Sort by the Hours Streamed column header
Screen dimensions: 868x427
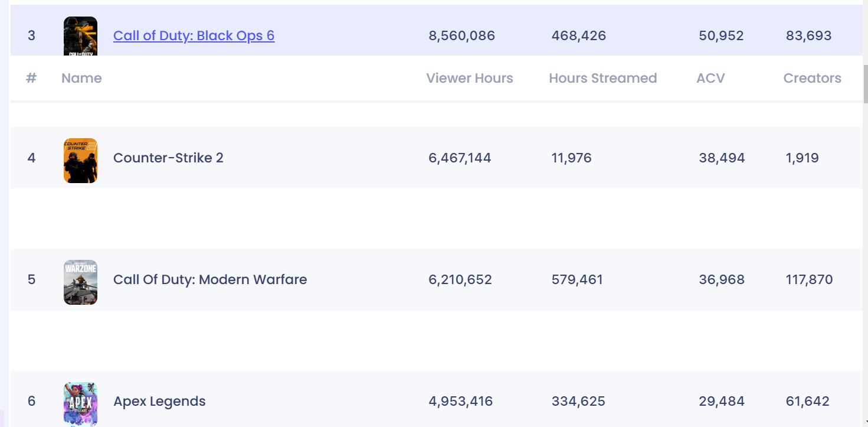coord(602,78)
